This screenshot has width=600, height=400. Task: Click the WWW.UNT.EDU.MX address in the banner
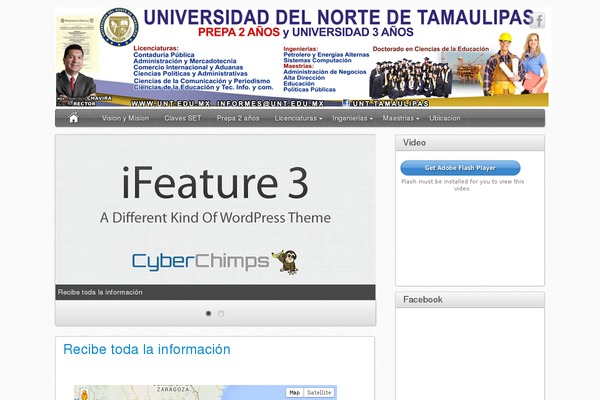click(171, 103)
